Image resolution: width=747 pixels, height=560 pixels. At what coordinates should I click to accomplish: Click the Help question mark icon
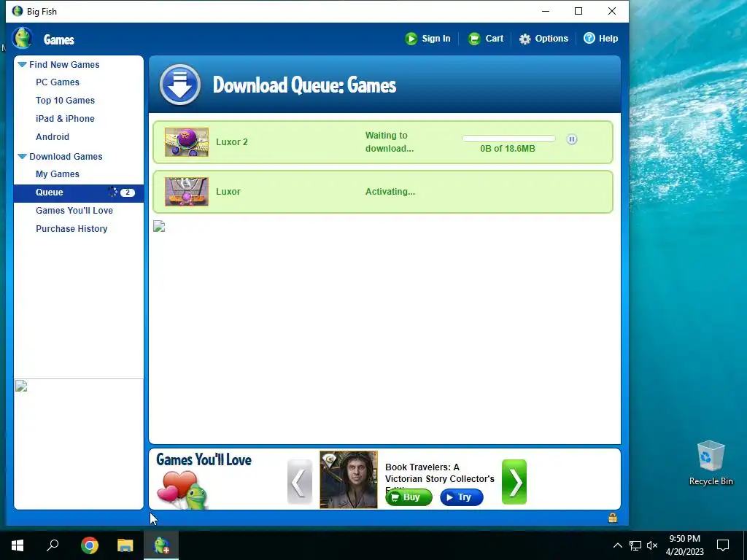(x=589, y=38)
